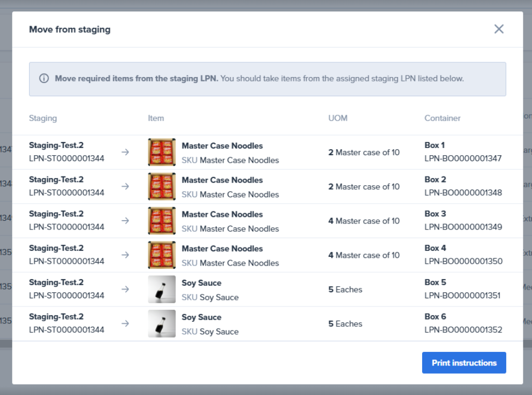Image resolution: width=532 pixels, height=395 pixels.
Task: Click the arrow icon in the Box 1 row
Action: [125, 152]
